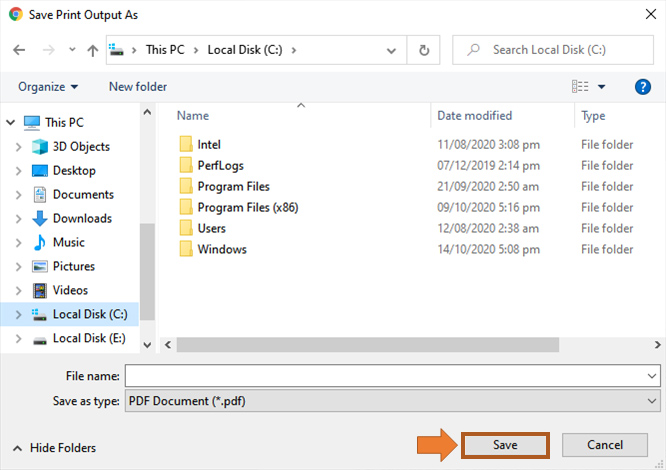Viewport: 666px width, 470px height.
Task: Expand Local Disk (C:) tree node
Action: coord(18,315)
